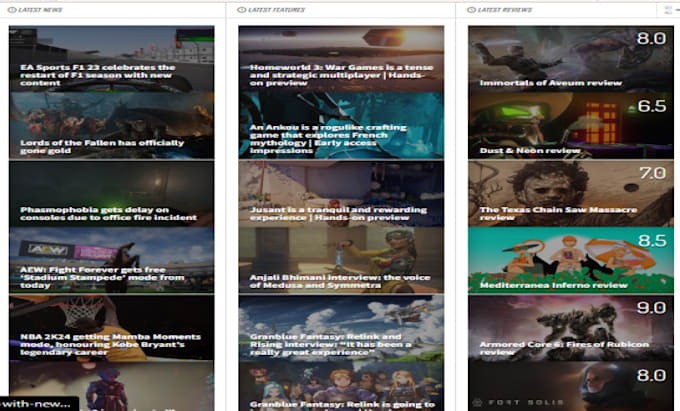Open the Latest News section heading
Screen dimensions: 680x411
pos(41,10)
